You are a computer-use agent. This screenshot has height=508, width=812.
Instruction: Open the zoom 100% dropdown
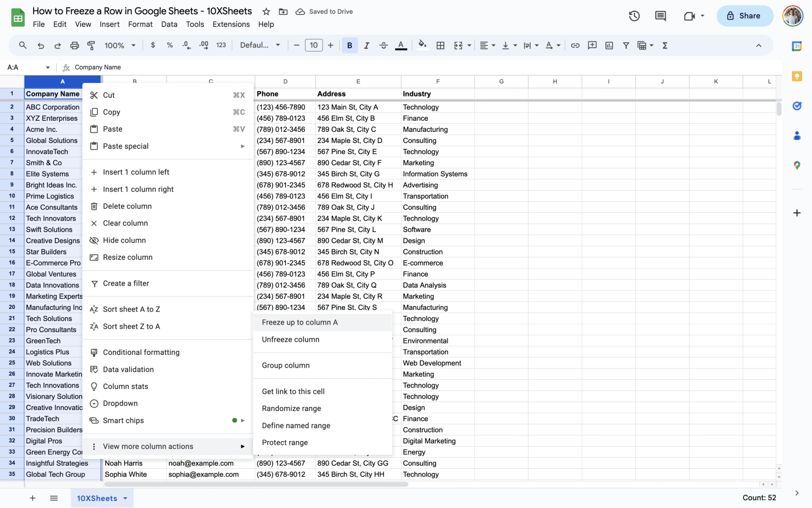pyautogui.click(x=120, y=46)
